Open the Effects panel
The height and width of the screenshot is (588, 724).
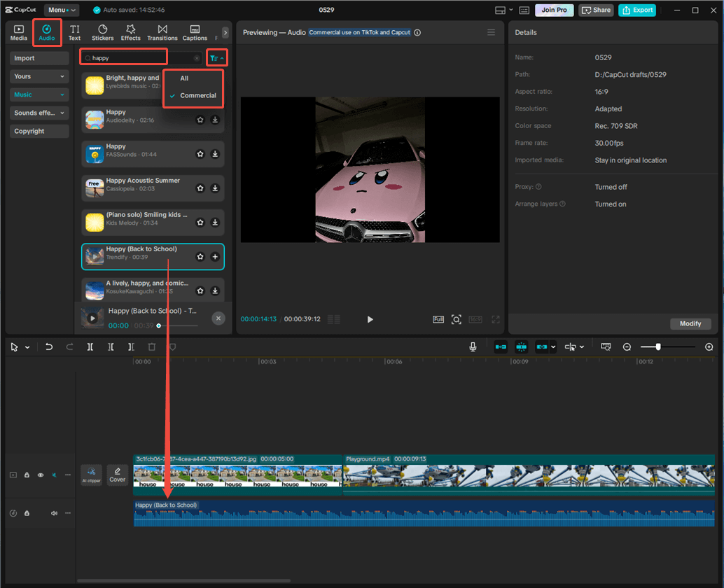(x=131, y=33)
